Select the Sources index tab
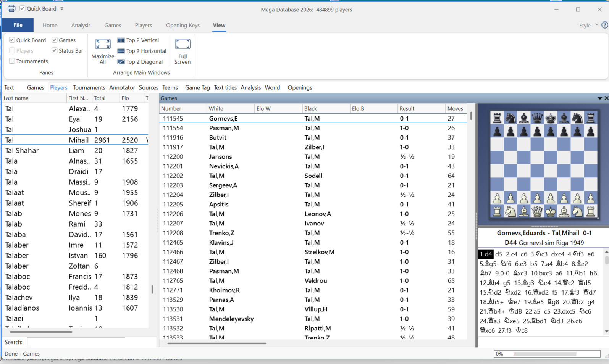 click(x=149, y=87)
